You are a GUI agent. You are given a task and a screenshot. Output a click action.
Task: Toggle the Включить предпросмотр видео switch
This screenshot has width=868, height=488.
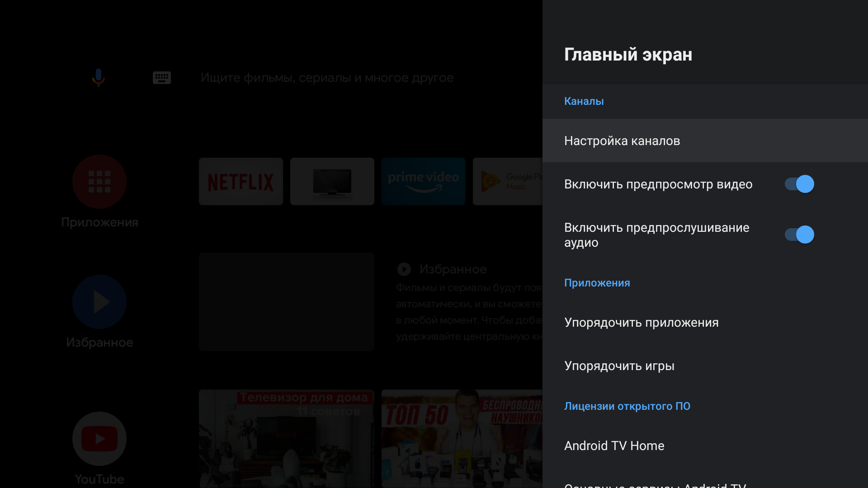coord(799,184)
